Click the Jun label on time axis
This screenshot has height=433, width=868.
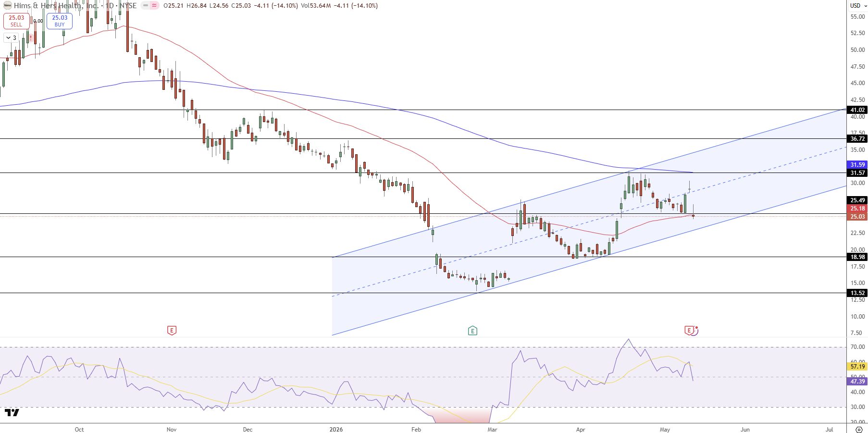(745, 430)
